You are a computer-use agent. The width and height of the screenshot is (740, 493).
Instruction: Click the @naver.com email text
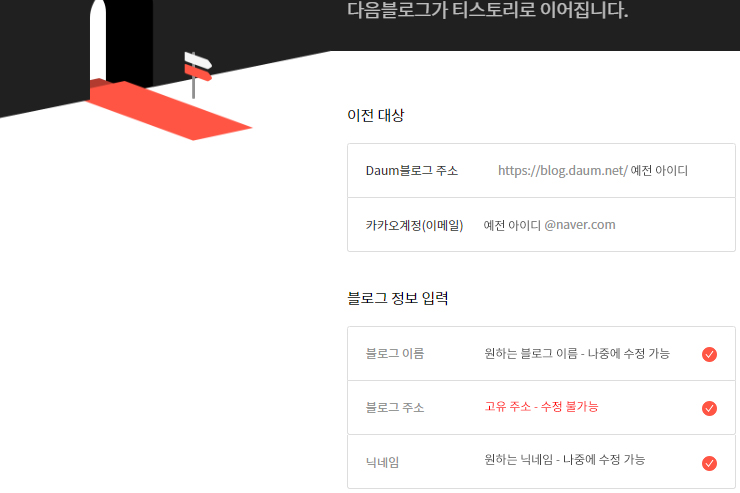tap(580, 225)
